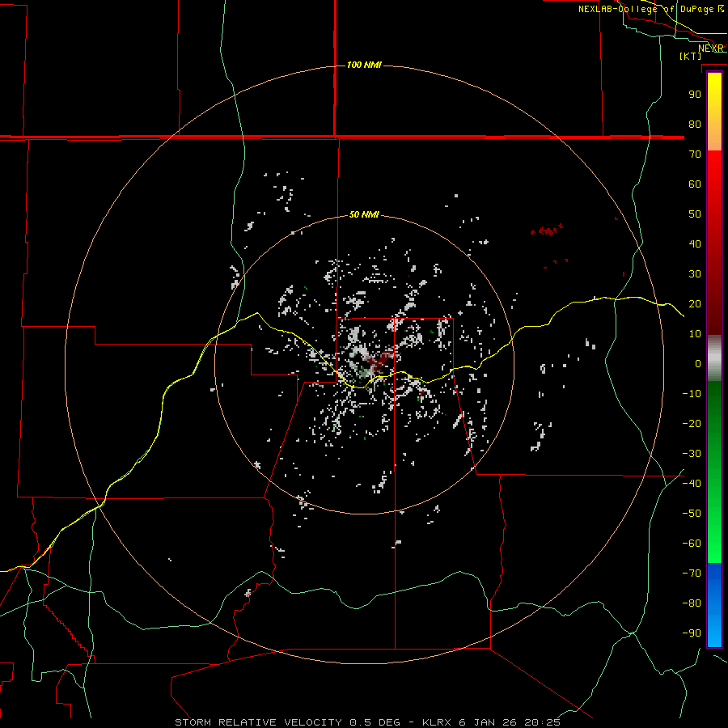Click the dark red echo cluster northeast of radar
728x728 pixels.
point(547,230)
